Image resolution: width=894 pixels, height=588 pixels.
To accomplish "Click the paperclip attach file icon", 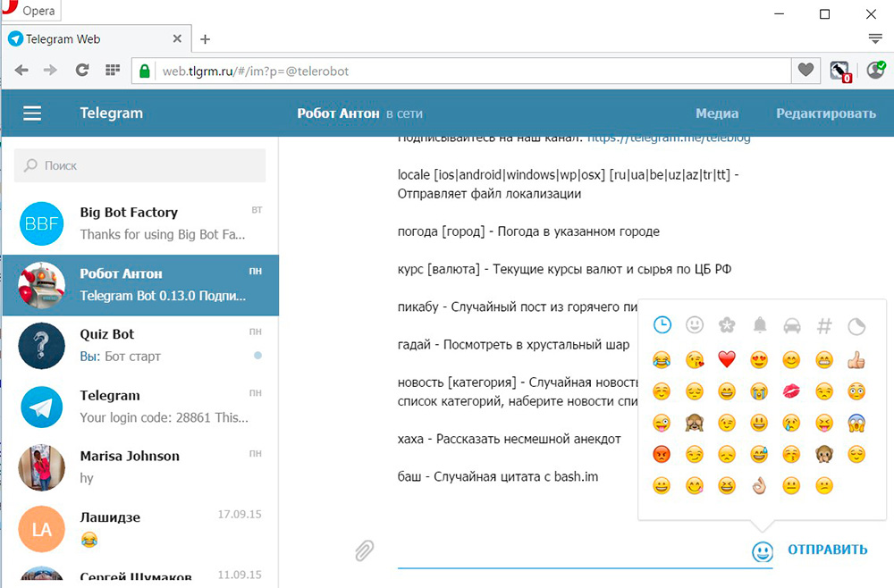I will point(365,550).
